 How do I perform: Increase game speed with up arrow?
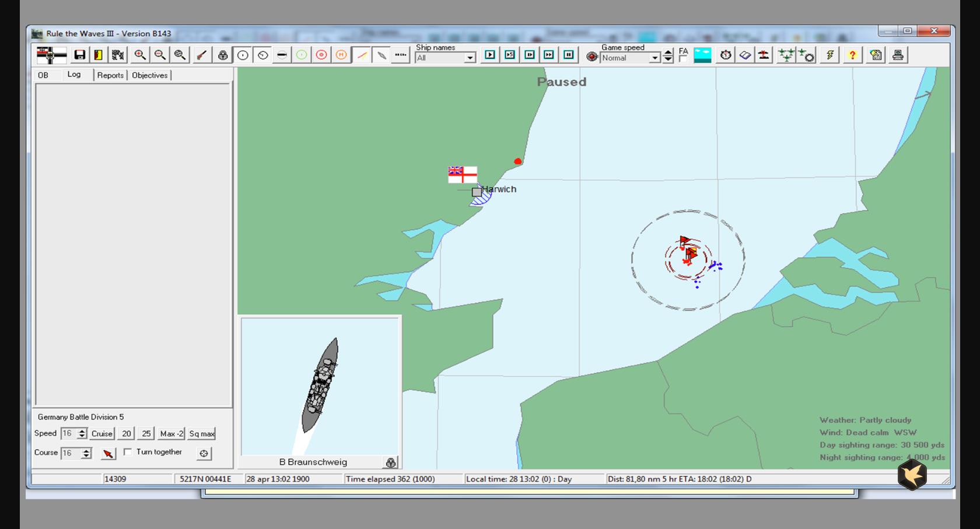tap(668, 52)
